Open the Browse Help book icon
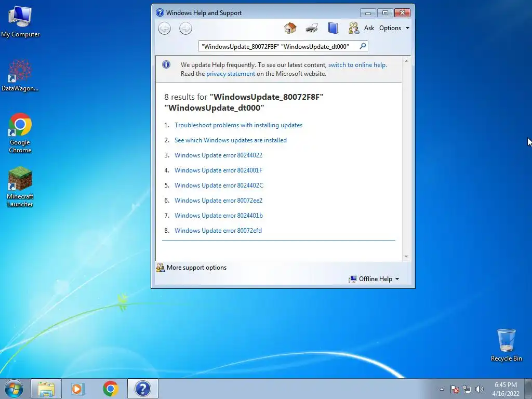This screenshot has height=399, width=532. coord(333,28)
